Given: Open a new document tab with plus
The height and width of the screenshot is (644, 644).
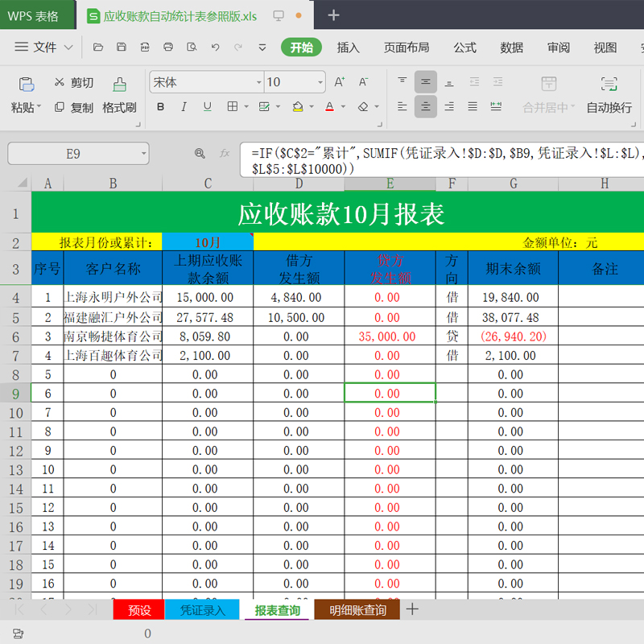Looking at the screenshot, I should click(333, 15).
